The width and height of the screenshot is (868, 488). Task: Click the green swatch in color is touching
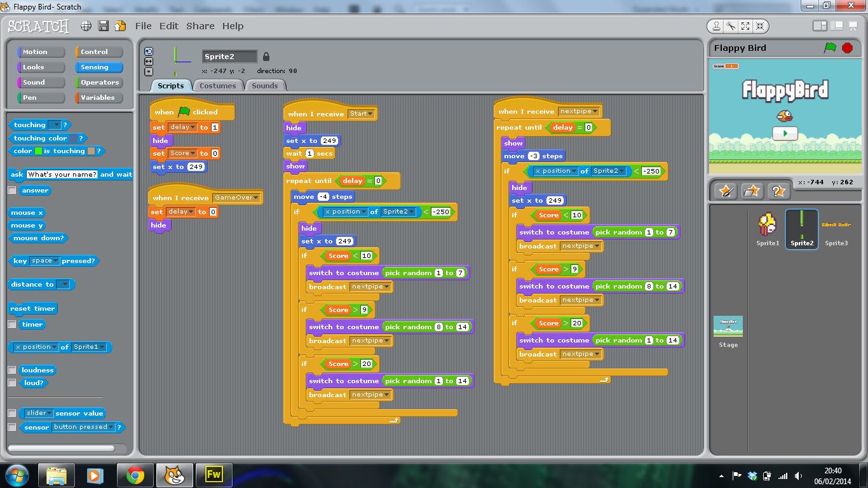38,151
